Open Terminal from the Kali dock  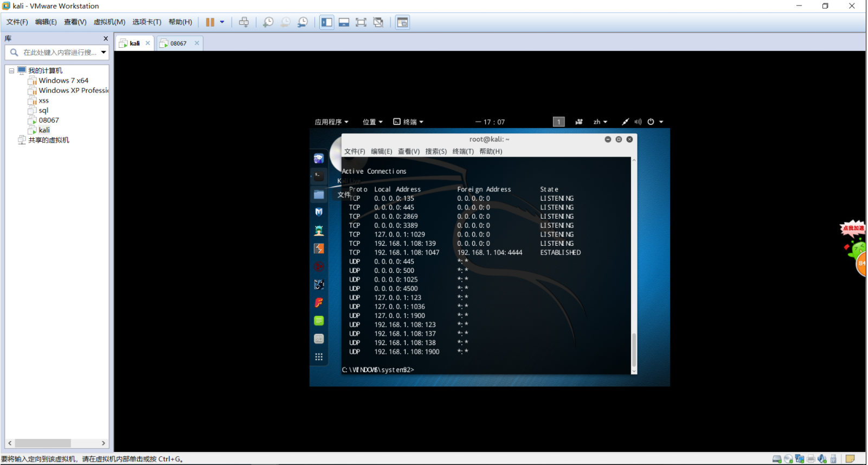(x=319, y=176)
